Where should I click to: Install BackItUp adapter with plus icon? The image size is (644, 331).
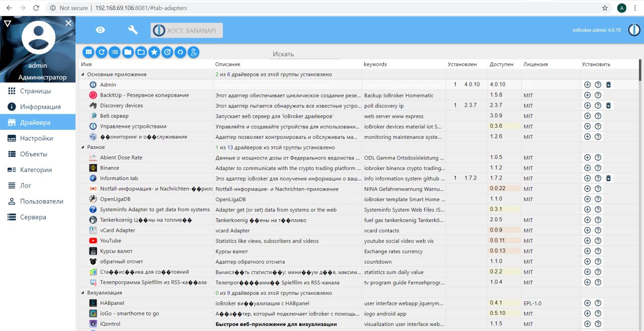click(x=587, y=95)
